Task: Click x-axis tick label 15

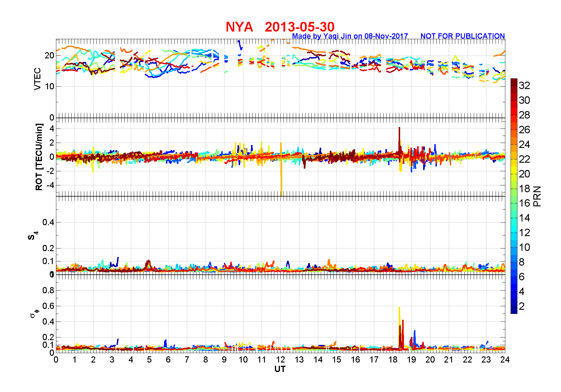Action: pos(336,360)
